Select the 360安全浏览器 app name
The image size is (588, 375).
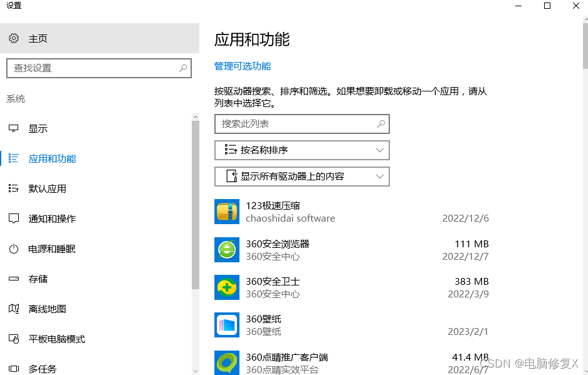click(x=278, y=244)
